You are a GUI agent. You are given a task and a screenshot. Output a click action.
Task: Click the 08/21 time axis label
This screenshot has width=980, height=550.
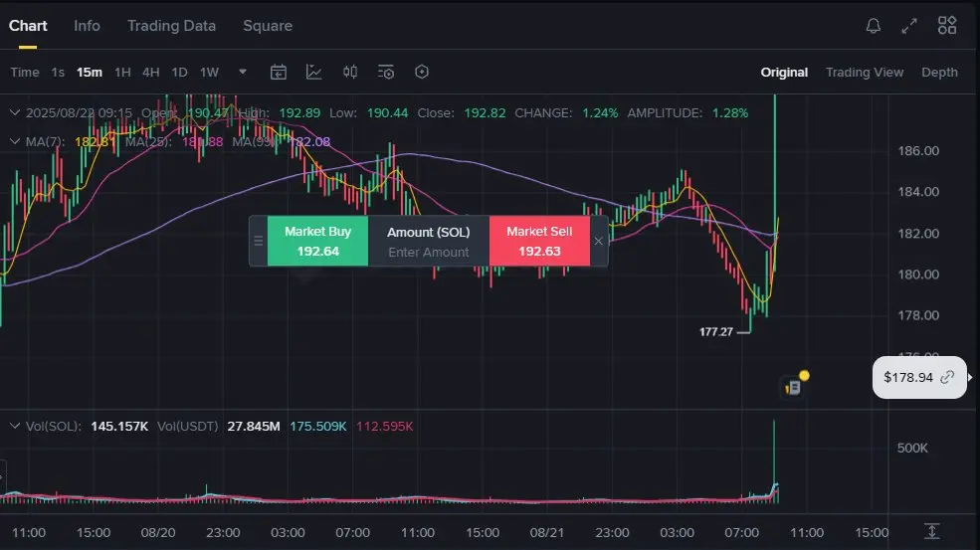[547, 532]
